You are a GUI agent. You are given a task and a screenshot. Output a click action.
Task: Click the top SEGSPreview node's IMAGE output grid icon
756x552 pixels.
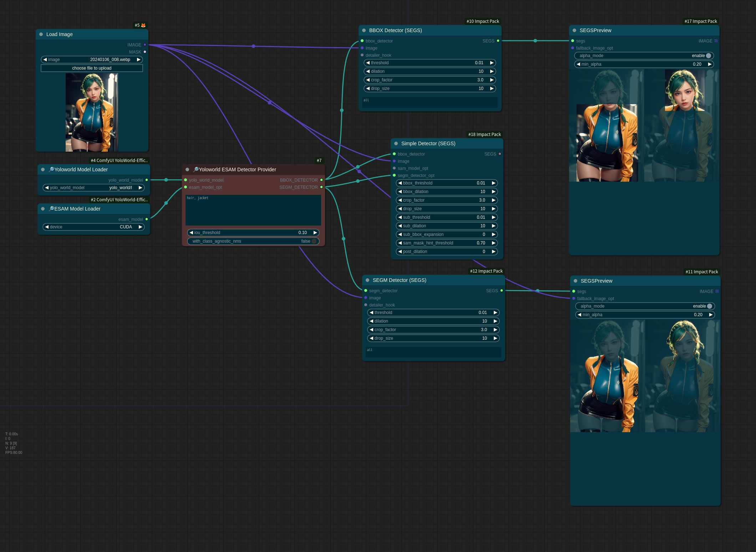point(716,41)
